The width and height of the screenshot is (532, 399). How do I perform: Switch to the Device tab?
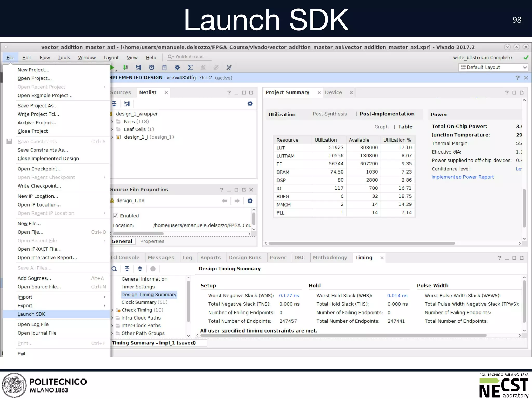334,92
